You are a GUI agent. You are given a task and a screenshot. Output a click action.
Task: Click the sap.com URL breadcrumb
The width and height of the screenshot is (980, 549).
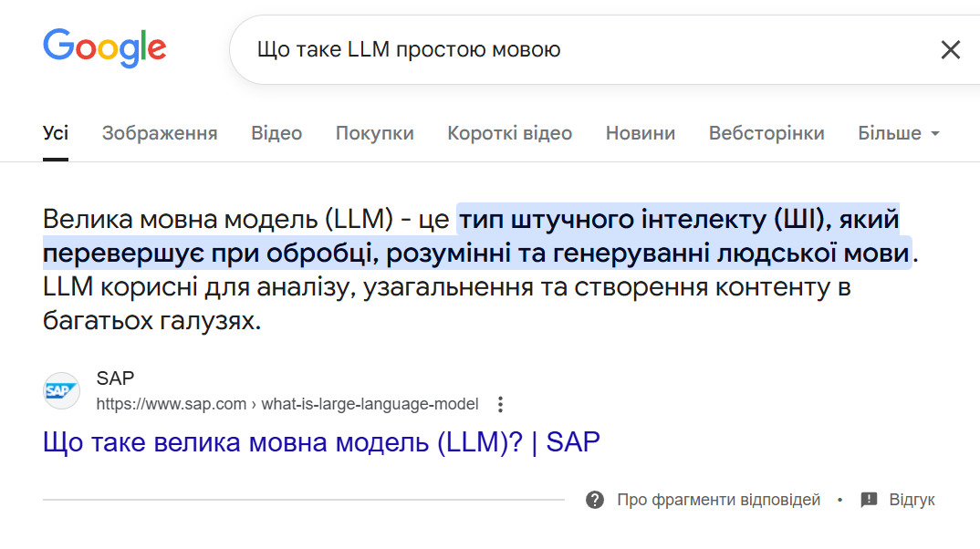[287, 404]
